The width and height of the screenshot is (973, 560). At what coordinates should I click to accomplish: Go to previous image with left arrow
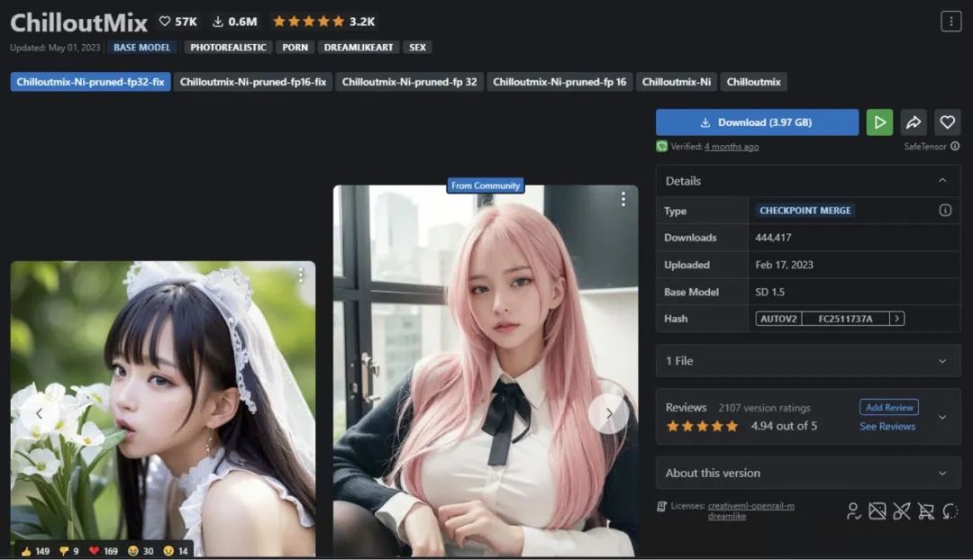pyautogui.click(x=39, y=413)
